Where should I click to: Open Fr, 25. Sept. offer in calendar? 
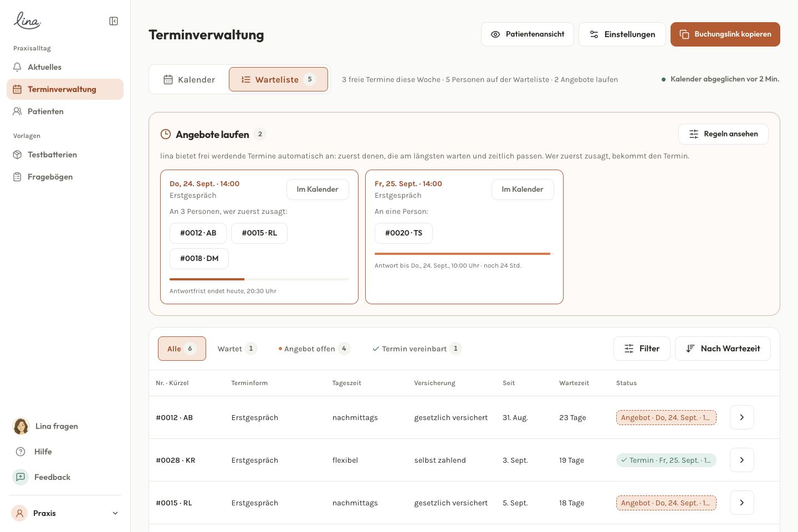(523, 190)
